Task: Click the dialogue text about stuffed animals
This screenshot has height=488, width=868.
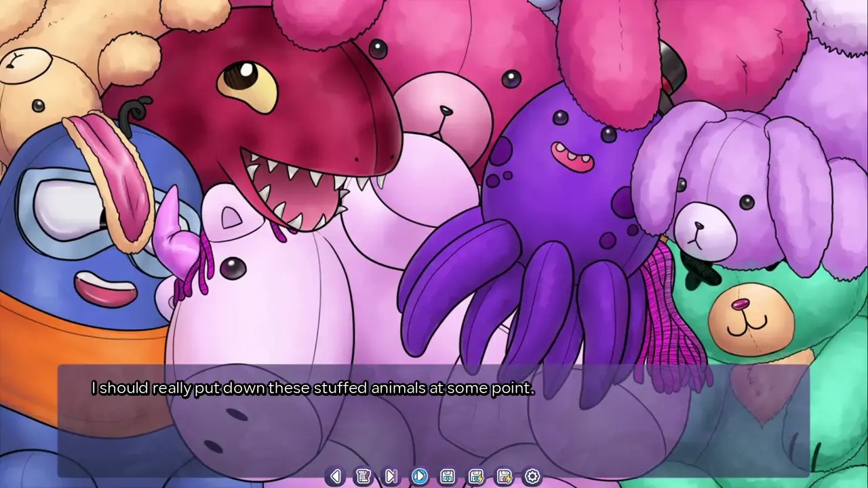Action: pyautogui.click(x=313, y=389)
